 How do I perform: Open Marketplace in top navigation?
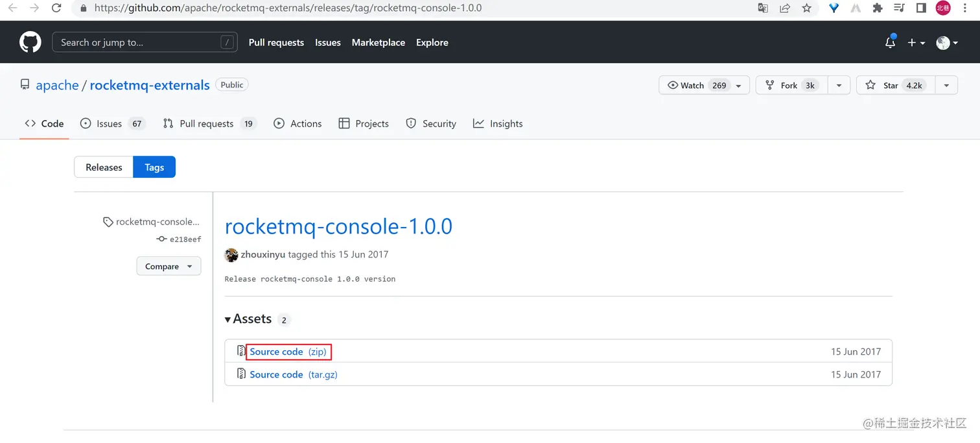pyautogui.click(x=379, y=42)
